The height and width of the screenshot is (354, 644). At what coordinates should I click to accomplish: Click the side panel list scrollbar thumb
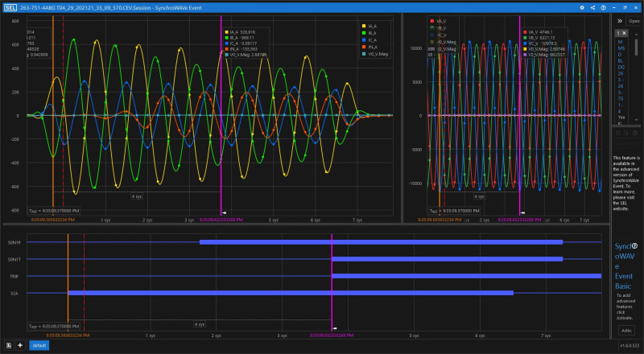point(636,47)
